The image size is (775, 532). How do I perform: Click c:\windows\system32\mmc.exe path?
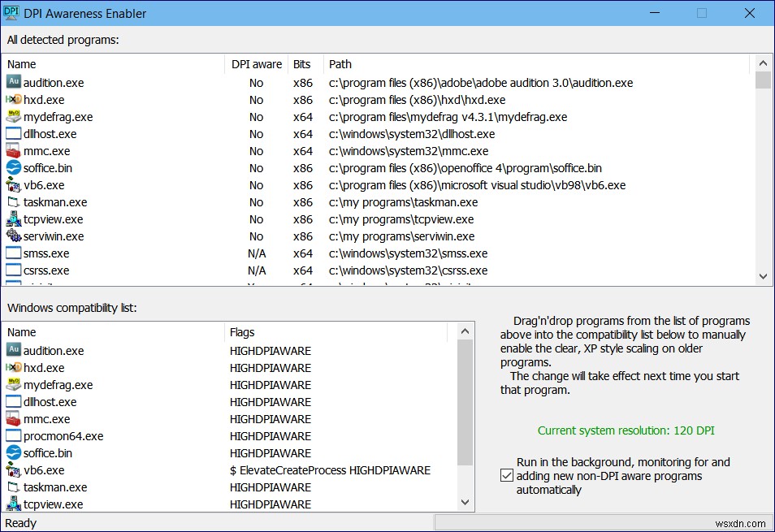409,151
